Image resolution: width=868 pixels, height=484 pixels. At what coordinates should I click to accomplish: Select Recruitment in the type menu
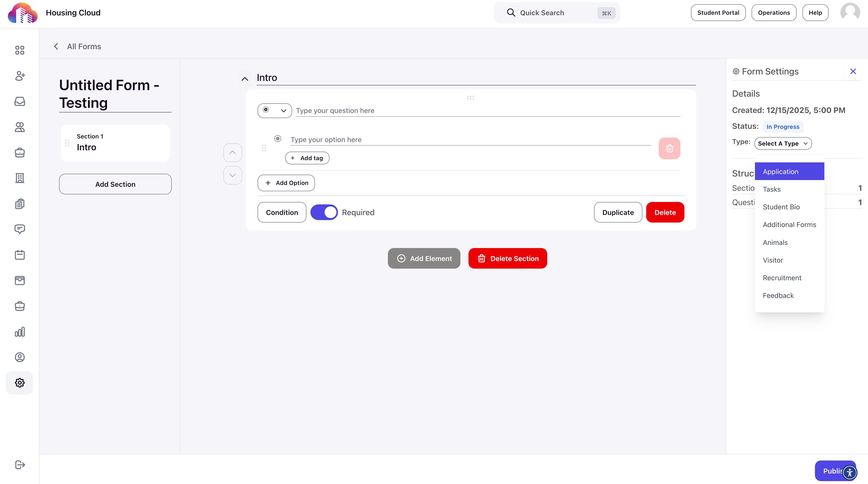coord(782,278)
